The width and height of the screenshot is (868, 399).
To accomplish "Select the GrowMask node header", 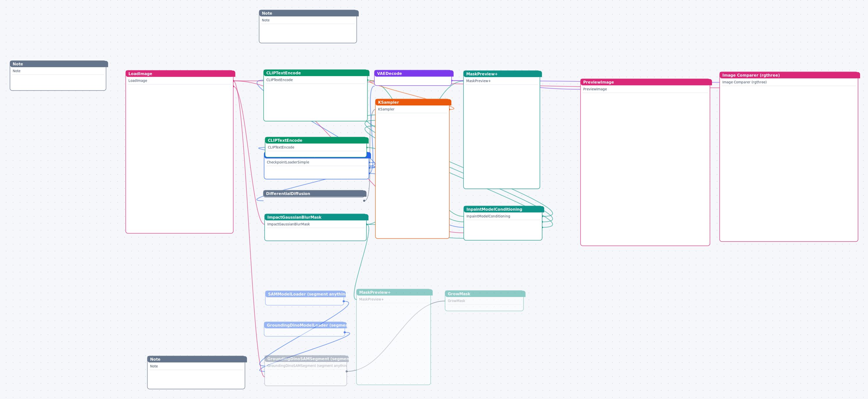I will (485, 294).
